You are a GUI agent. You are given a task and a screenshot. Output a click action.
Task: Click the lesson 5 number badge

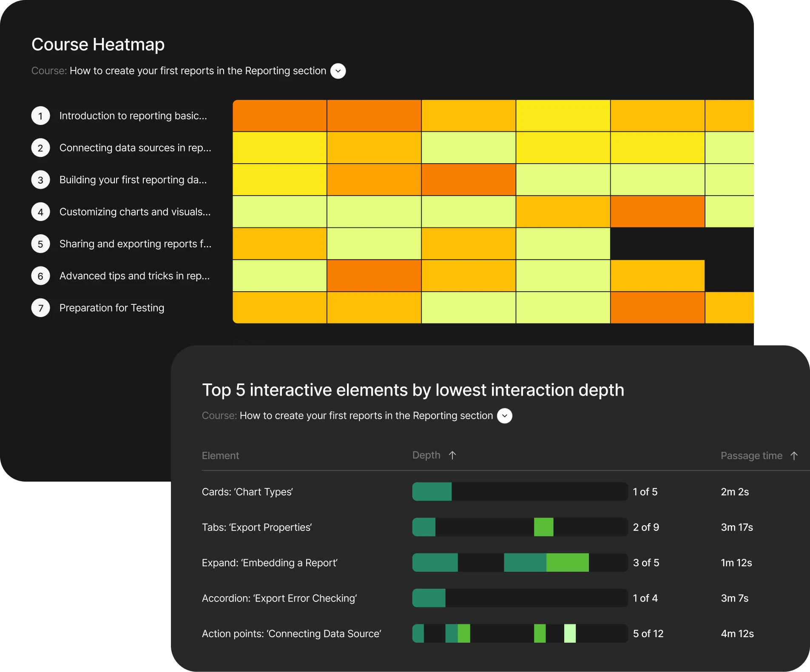tap(40, 244)
